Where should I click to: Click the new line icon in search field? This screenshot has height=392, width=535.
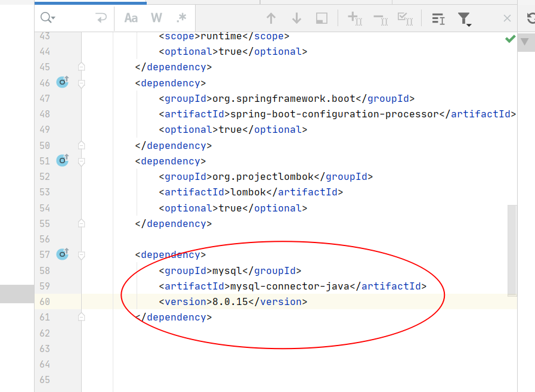click(101, 17)
